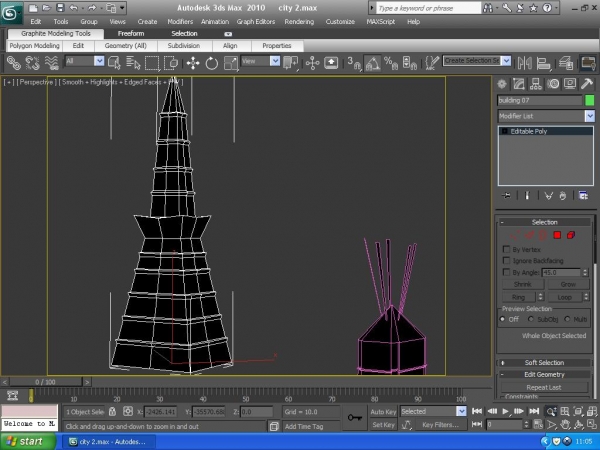Toggle the Percent Snap button
The width and height of the screenshot is (600, 450).
pyautogui.click(x=391, y=63)
